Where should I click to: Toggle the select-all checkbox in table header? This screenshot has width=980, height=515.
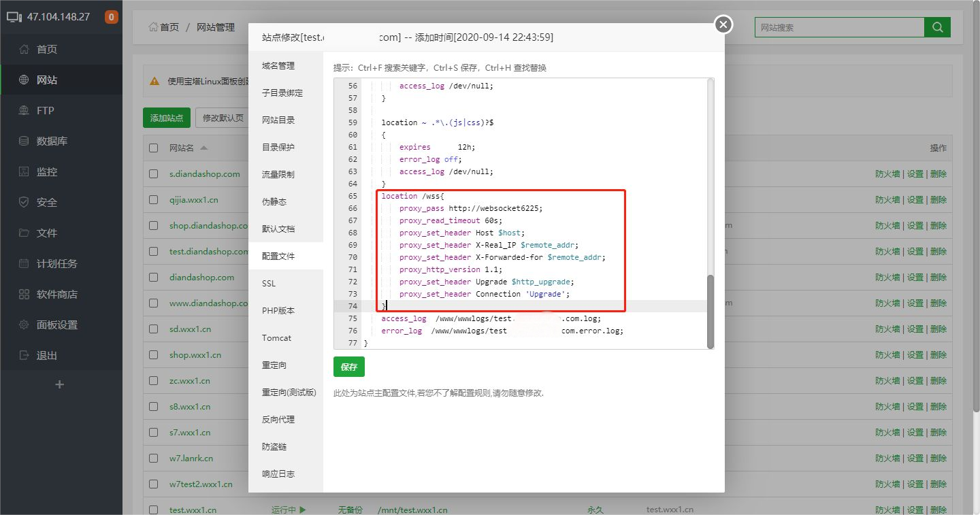point(154,148)
